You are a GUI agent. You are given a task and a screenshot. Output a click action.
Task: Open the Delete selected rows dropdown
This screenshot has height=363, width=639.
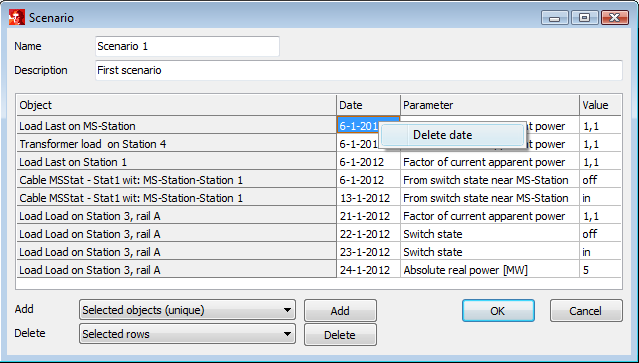point(187,334)
